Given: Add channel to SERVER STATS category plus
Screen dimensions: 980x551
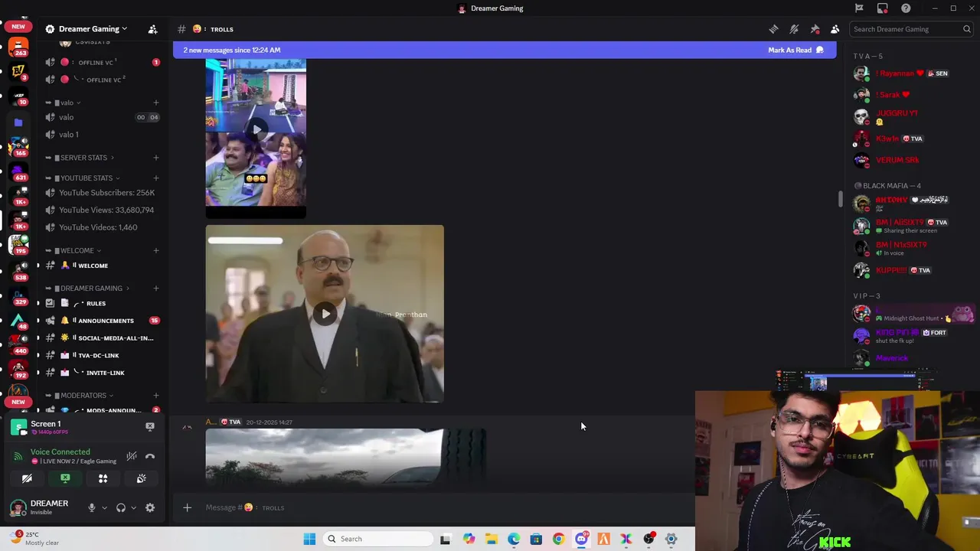Looking at the screenshot, I should (x=155, y=158).
